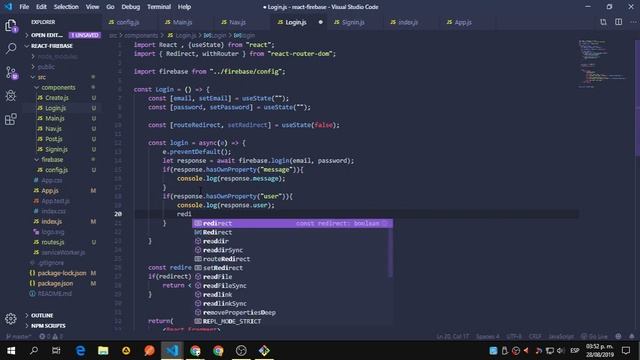This screenshot has height=360, width=640.
Task: Open the Debug menu
Action: (x=131, y=7)
